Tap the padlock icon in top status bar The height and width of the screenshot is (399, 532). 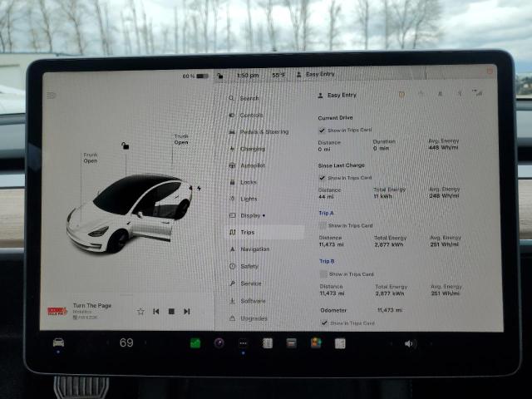(220, 76)
